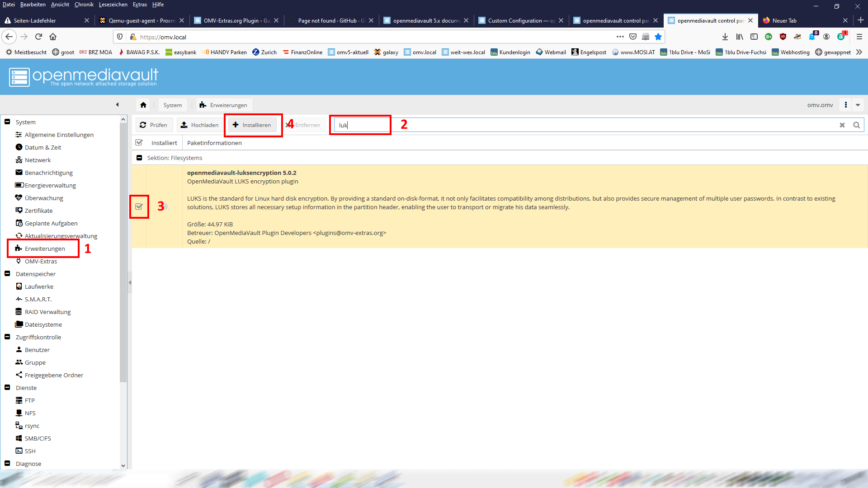Screen dimensions: 868x488
Task: Open the omv.local bookmark
Action: point(420,52)
